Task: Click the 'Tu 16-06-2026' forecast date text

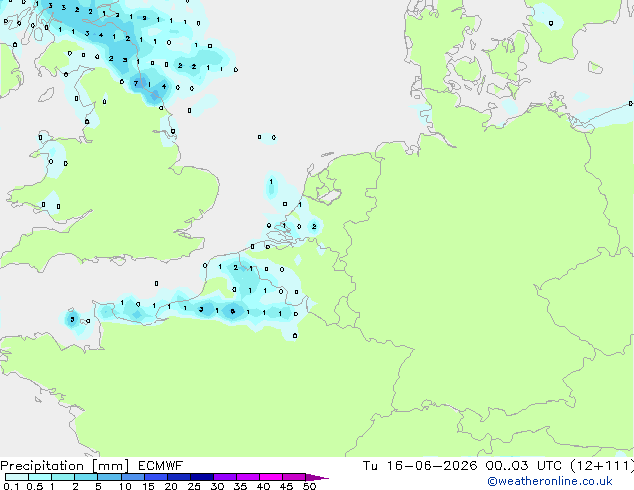Action: point(420,466)
